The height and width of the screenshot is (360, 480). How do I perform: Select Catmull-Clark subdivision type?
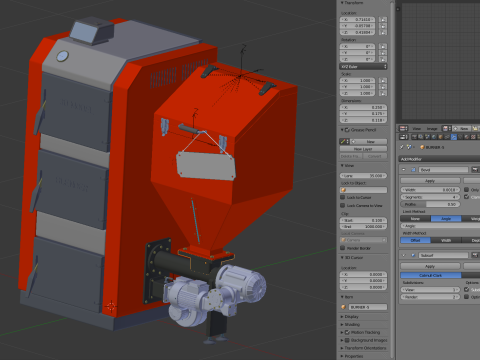click(x=431, y=275)
